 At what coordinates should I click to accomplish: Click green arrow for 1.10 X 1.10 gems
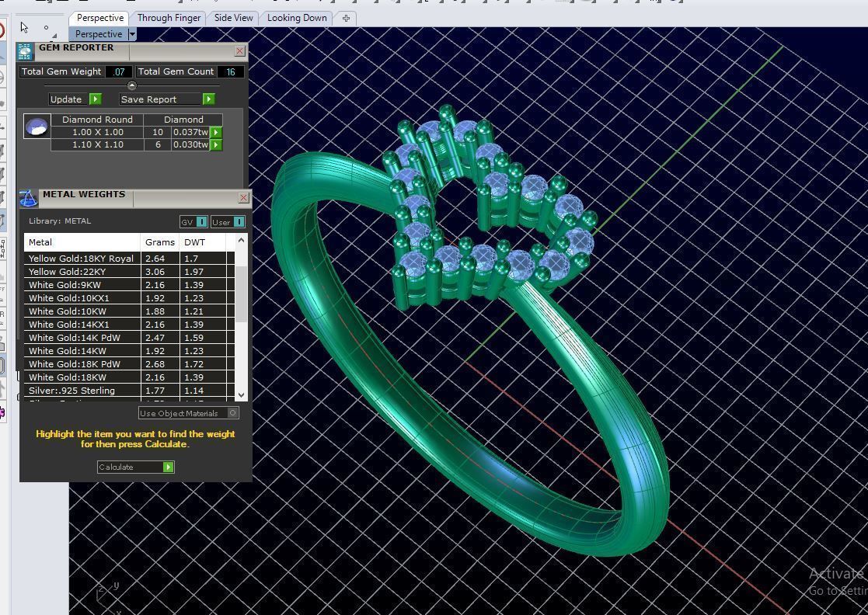tap(217, 145)
